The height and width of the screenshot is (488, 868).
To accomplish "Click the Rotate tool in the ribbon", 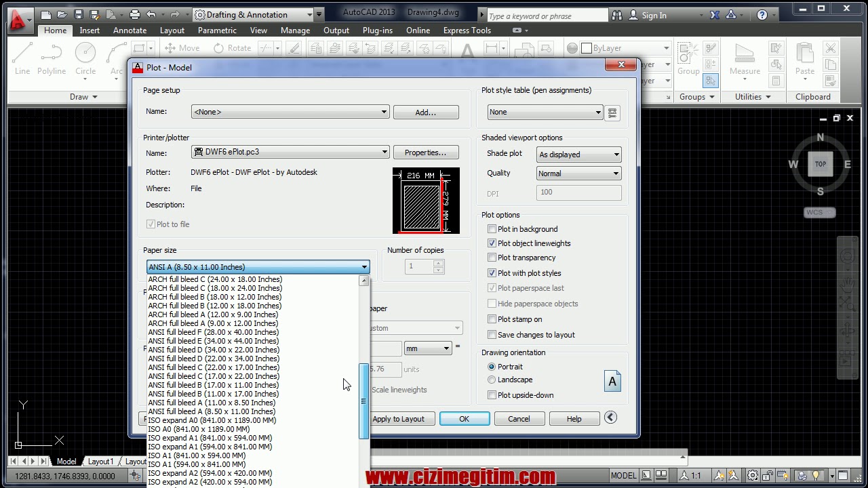I will [233, 48].
